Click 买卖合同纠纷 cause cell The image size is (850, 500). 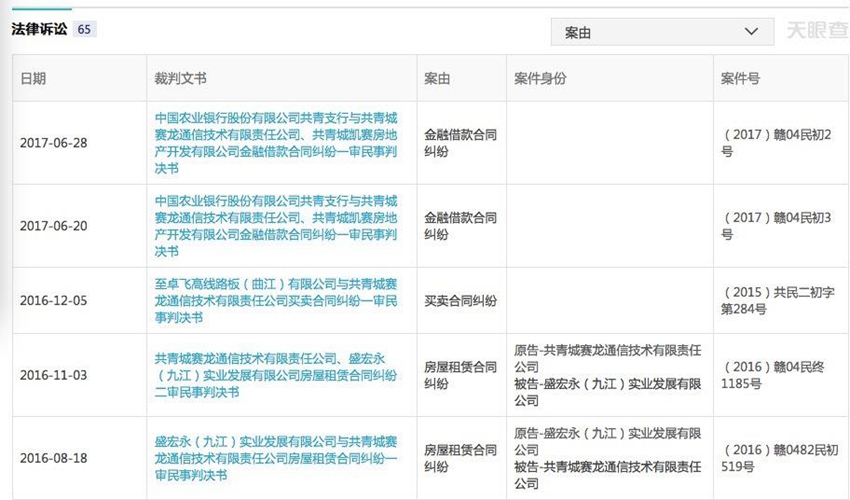(x=460, y=300)
